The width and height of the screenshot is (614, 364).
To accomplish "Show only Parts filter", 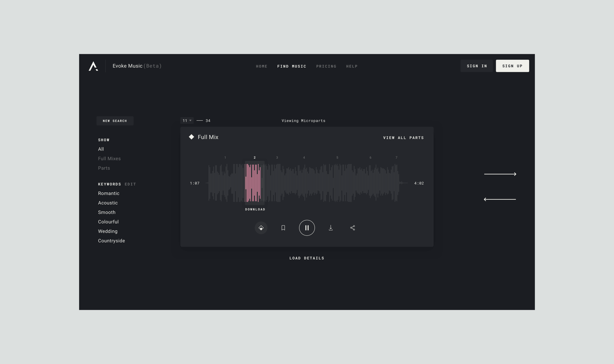I will [104, 168].
